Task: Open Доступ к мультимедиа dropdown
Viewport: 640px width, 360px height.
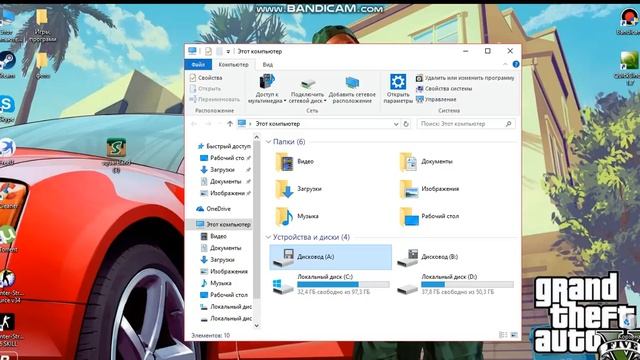Action: [x=267, y=89]
